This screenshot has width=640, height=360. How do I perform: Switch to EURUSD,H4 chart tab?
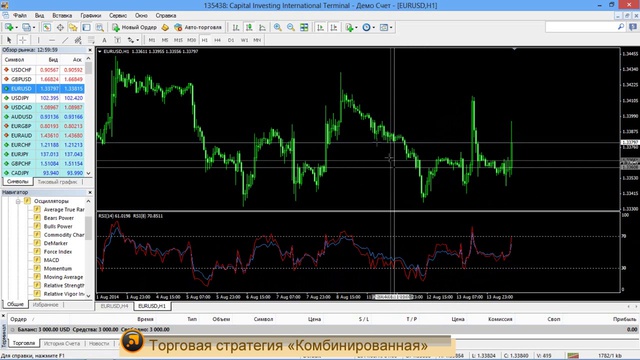114,306
